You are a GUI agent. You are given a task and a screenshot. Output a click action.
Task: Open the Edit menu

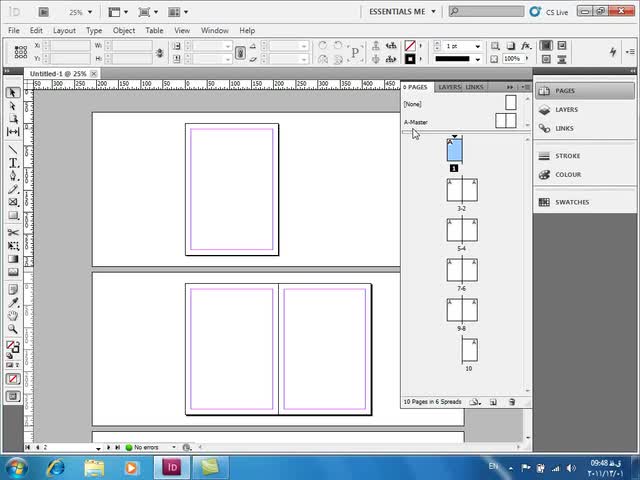(x=36, y=31)
